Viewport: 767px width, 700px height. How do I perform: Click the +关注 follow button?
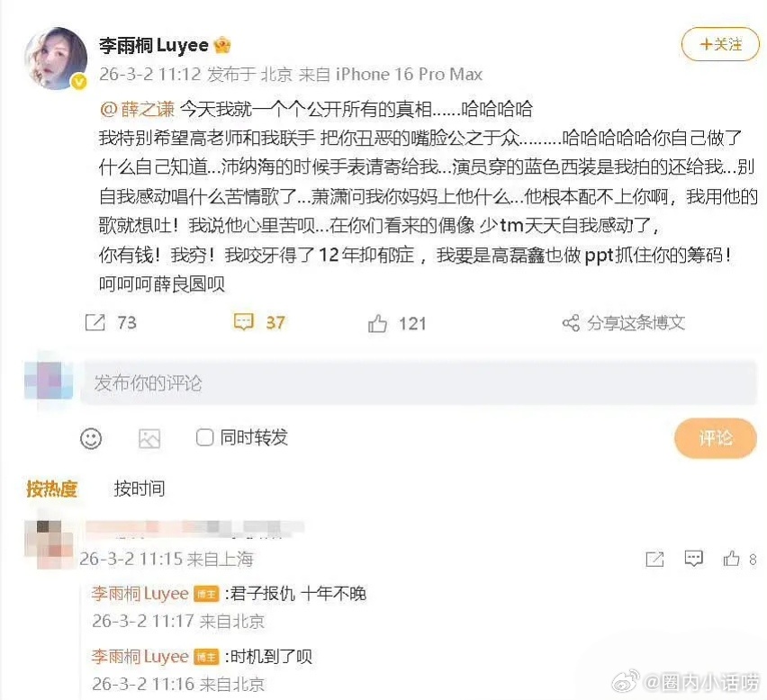(x=720, y=44)
